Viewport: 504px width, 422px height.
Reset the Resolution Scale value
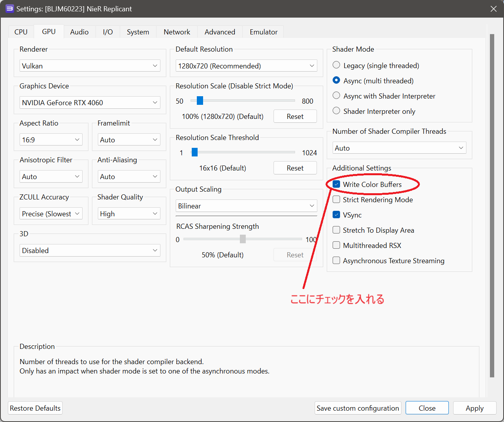pyautogui.click(x=295, y=116)
